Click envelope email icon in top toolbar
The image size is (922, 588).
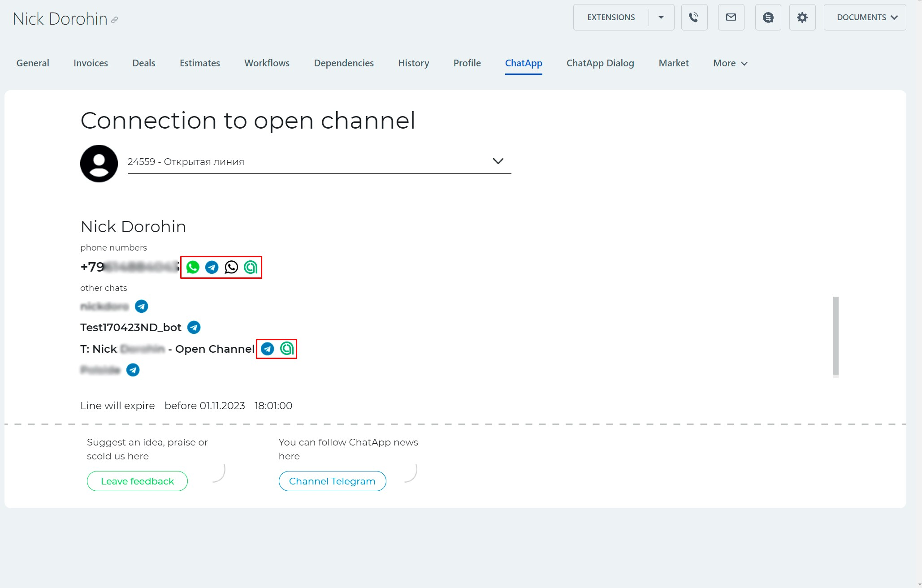[731, 17]
